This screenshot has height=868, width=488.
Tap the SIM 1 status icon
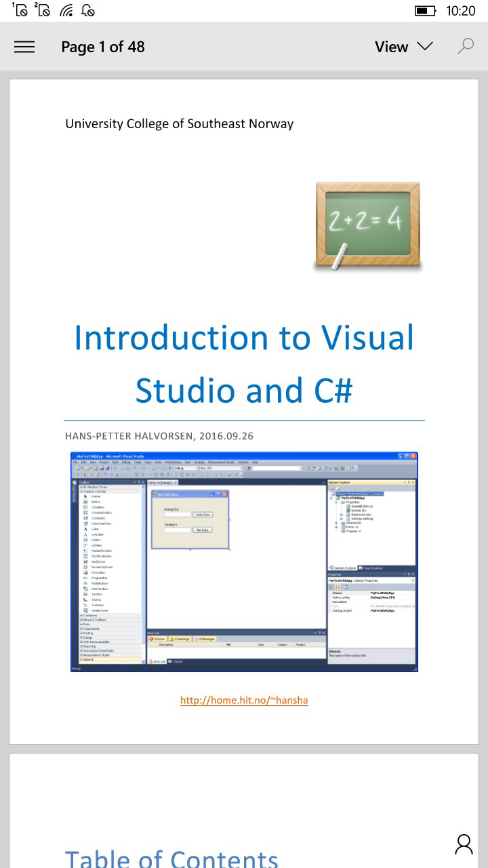click(20, 10)
